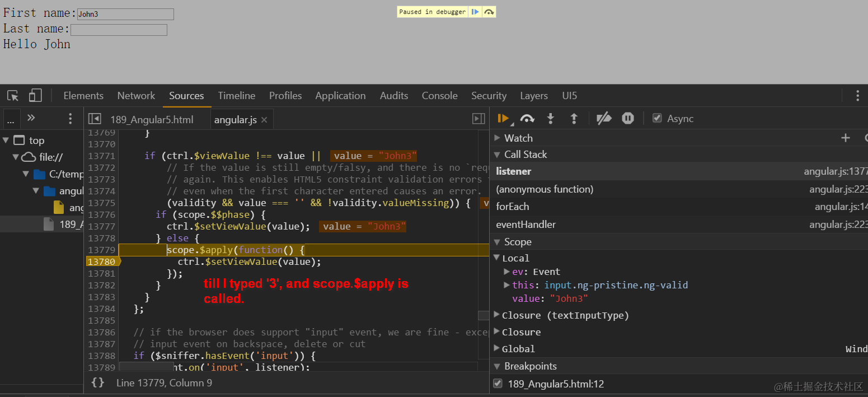Screen dimensions: 868x397
Task: Uncheck breakpoint 189_Angular5.html:12
Action: (498, 384)
